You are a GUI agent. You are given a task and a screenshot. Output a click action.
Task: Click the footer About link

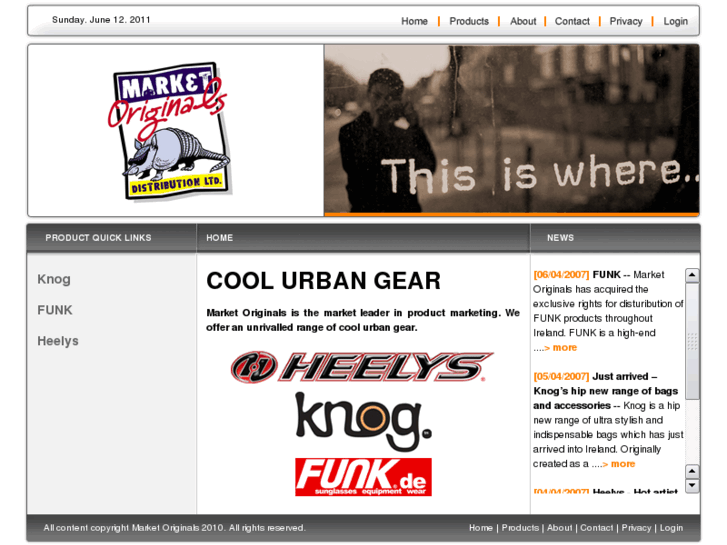(x=560, y=528)
